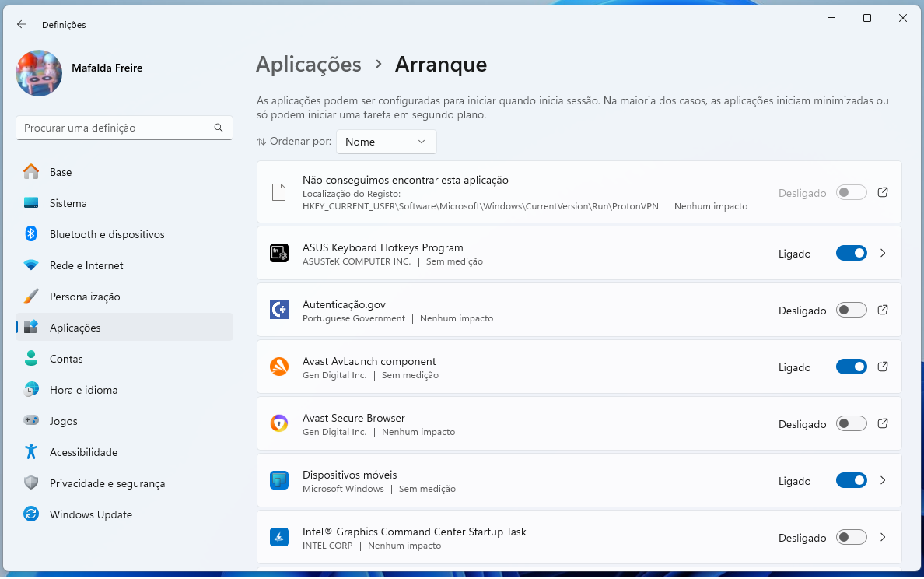Open the Sistema settings section

[x=124, y=203]
